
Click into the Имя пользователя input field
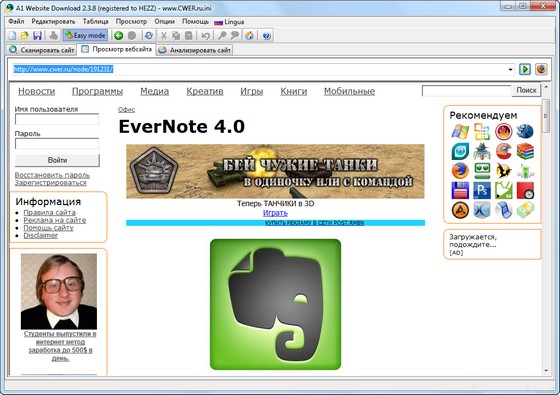click(57, 119)
